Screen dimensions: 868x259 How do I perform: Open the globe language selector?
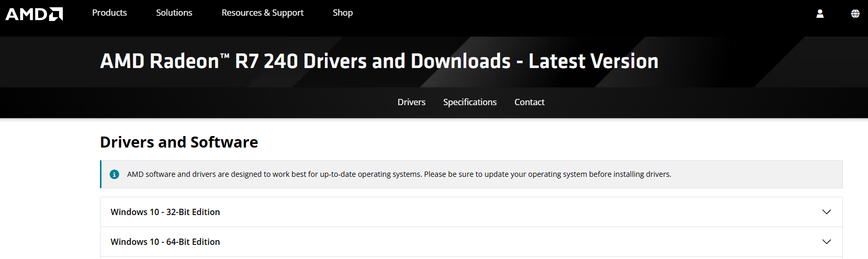click(855, 14)
